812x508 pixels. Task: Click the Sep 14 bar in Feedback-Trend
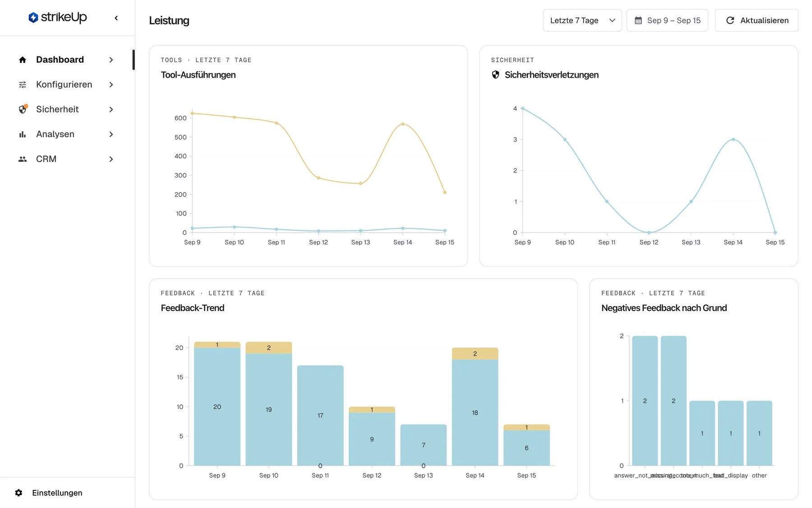coord(475,406)
